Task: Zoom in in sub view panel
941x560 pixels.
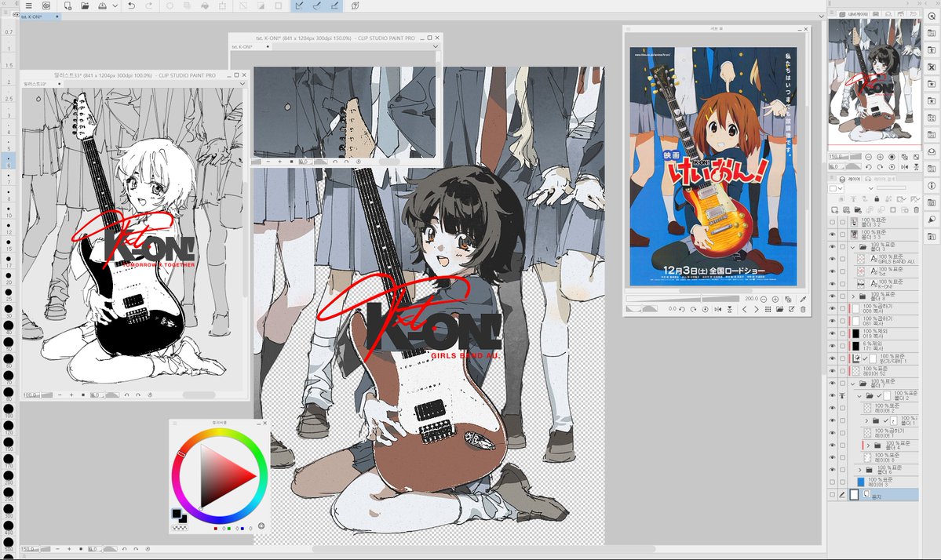Action: 775,299
